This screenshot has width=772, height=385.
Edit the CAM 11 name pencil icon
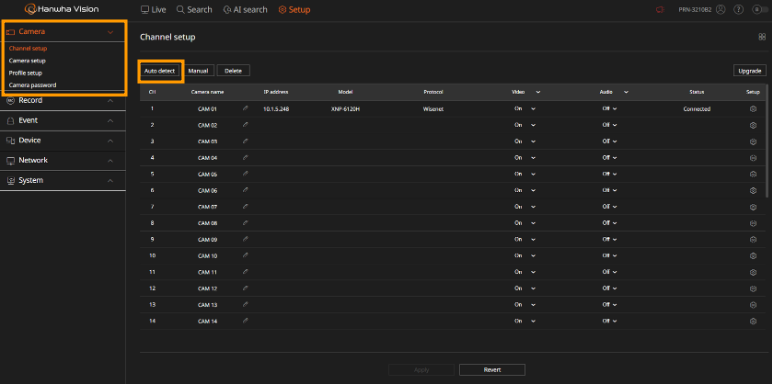(x=246, y=272)
